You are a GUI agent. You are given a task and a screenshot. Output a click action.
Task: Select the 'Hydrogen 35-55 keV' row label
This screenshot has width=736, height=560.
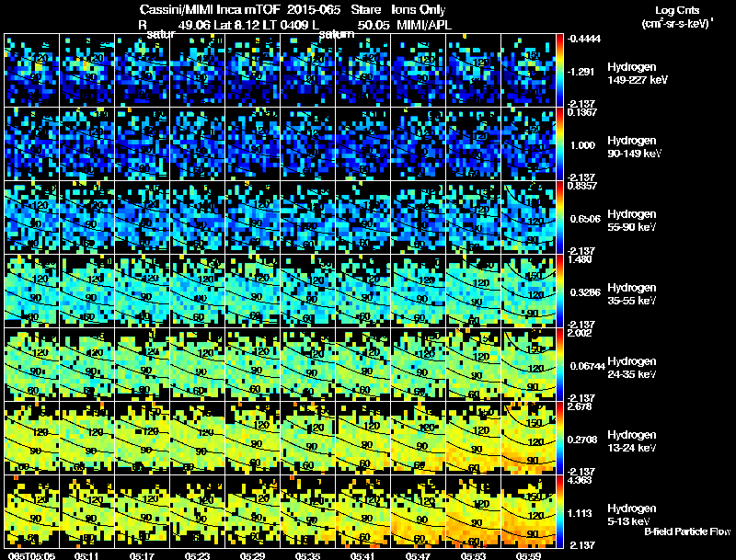point(632,294)
